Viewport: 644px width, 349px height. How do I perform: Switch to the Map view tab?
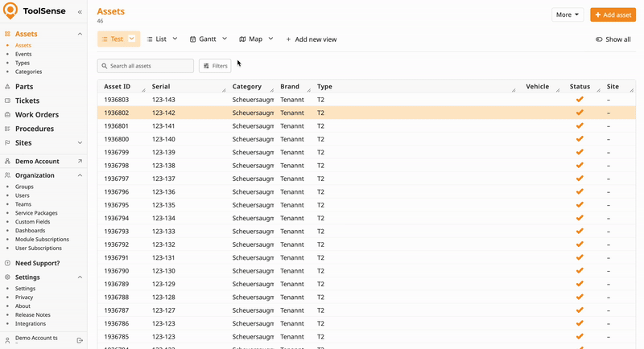(x=256, y=39)
